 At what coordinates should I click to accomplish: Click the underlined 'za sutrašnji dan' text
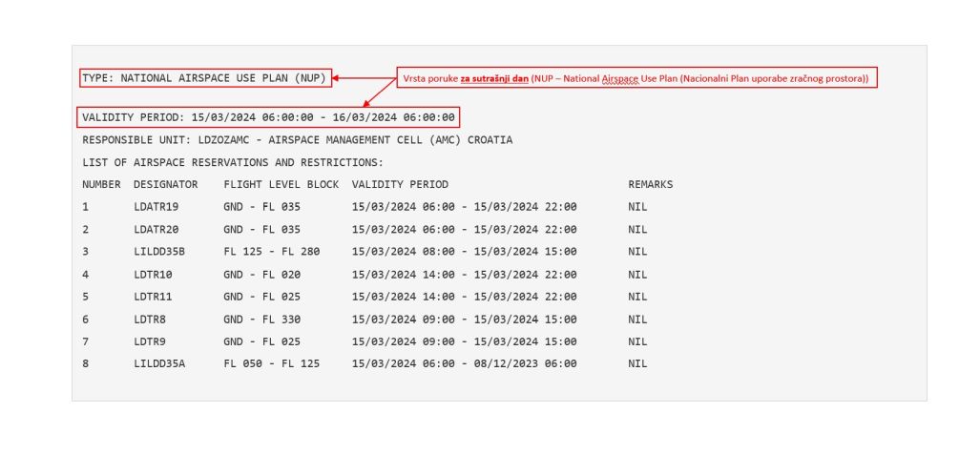[x=493, y=78]
